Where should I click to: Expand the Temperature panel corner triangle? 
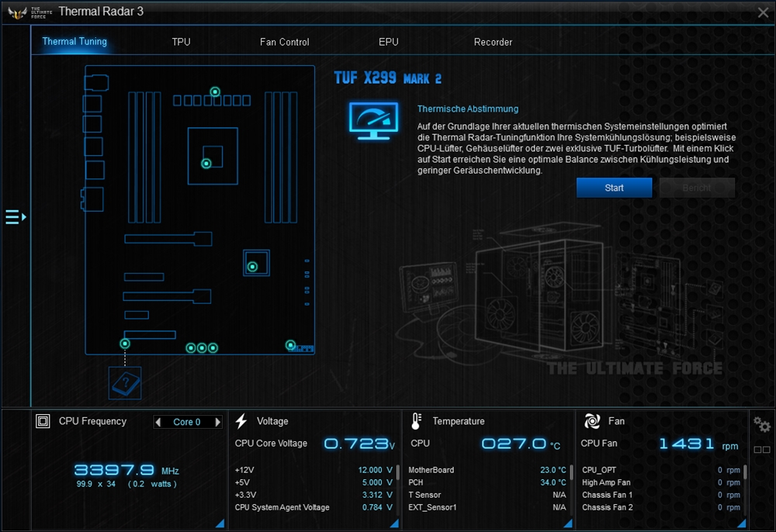click(568, 523)
